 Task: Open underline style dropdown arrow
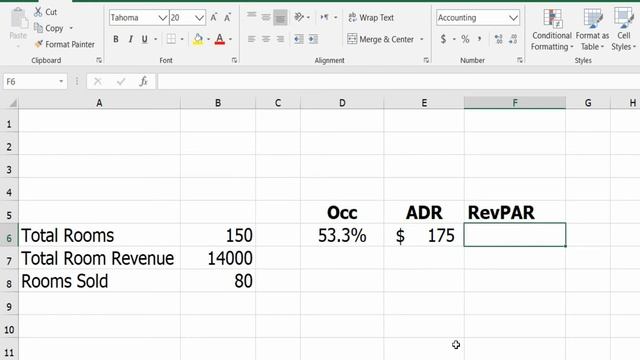[156, 39]
